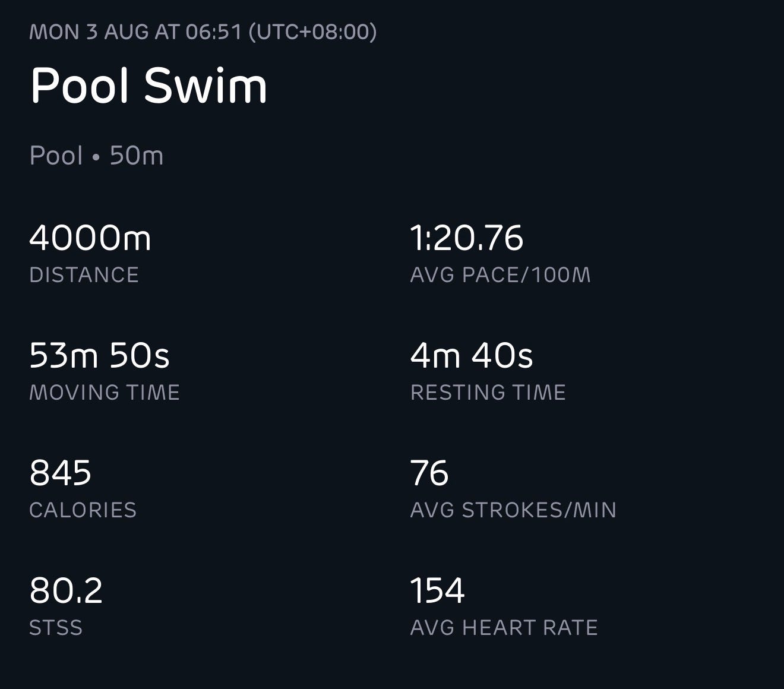Click the RESTING TIME label

click(488, 393)
